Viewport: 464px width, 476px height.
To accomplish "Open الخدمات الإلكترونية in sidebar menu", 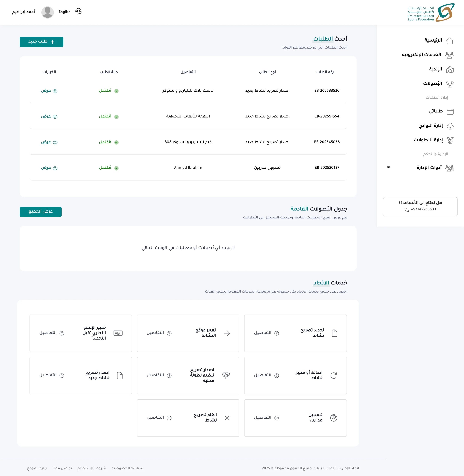I will 421,55.
